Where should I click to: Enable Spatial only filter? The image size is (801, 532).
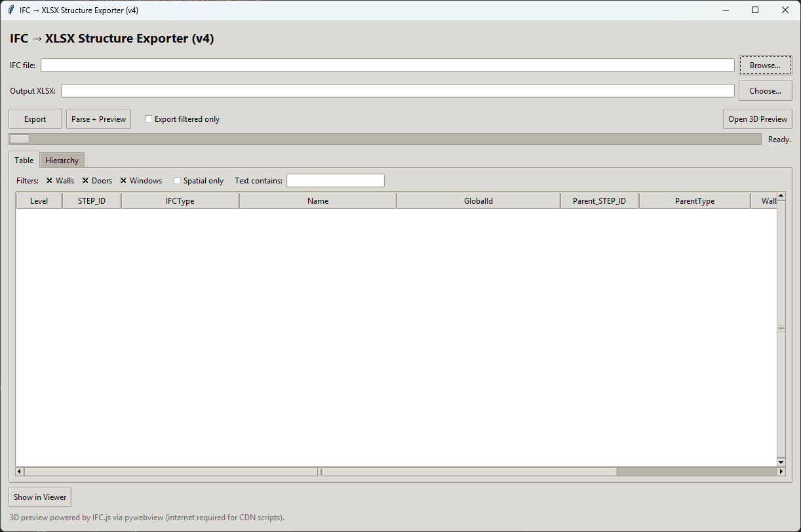point(177,181)
